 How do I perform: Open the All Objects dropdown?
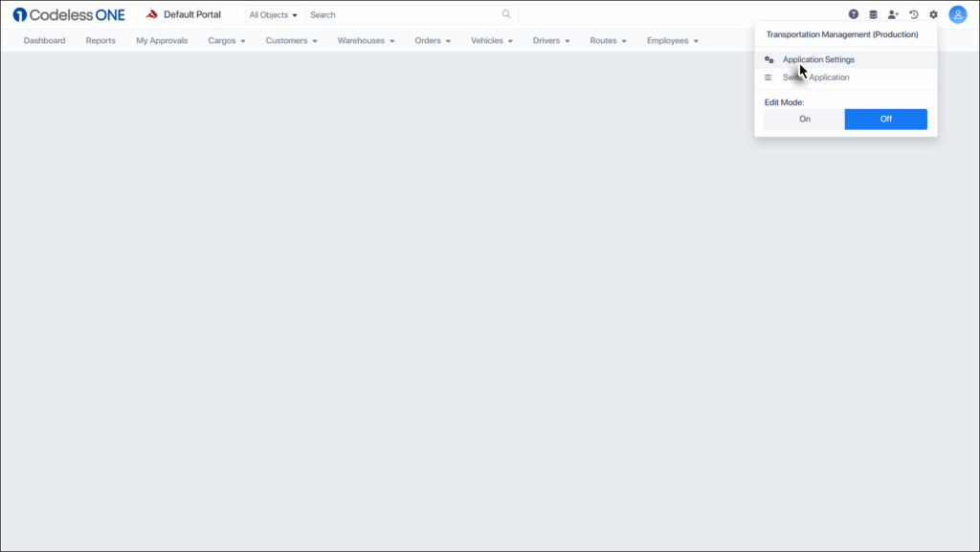pos(274,15)
